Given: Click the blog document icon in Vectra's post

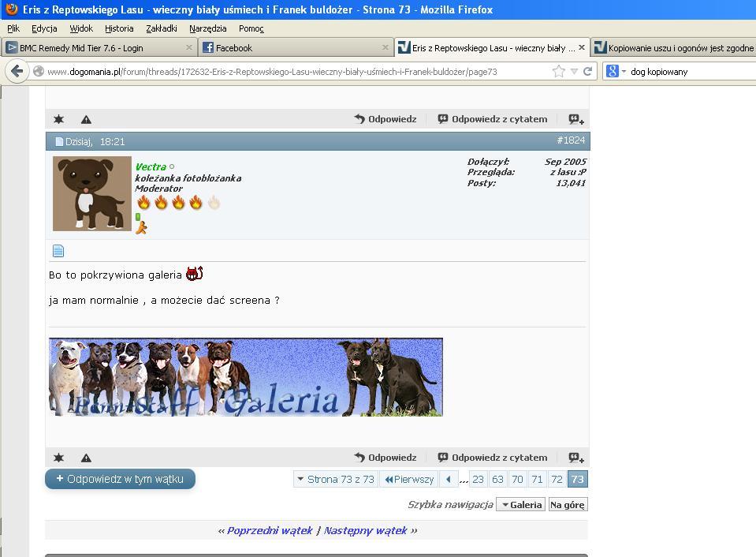Looking at the screenshot, I should click(58, 251).
